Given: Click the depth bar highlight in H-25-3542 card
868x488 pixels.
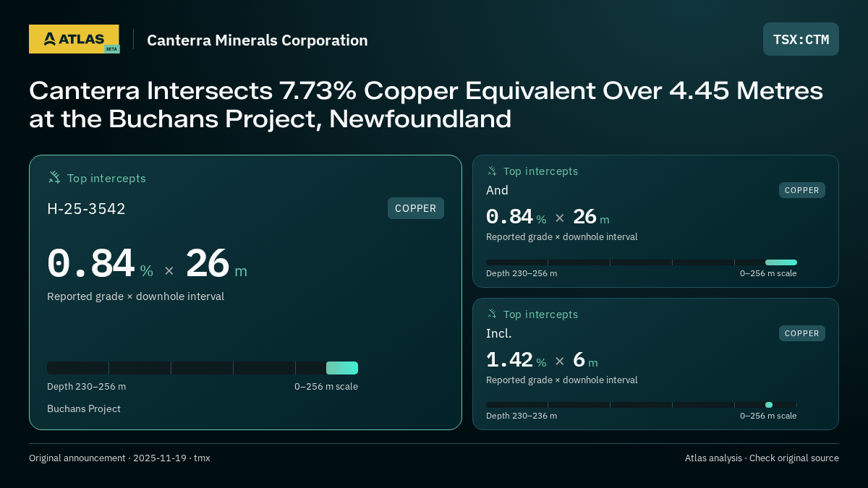Looking at the screenshot, I should click(x=342, y=368).
